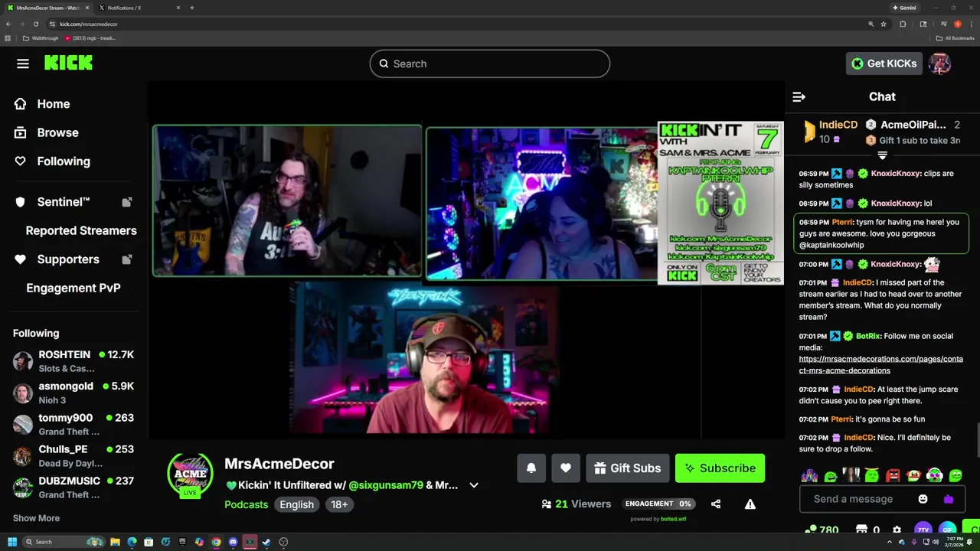
Task: Open the hamburger sidebar menu
Action: point(23,64)
